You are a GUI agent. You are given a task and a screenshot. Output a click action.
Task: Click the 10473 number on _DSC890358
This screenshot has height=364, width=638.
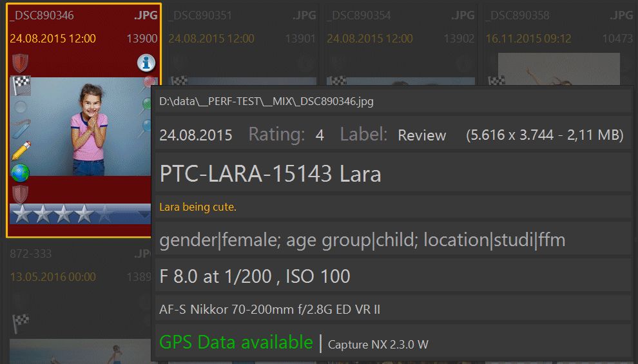coord(617,39)
